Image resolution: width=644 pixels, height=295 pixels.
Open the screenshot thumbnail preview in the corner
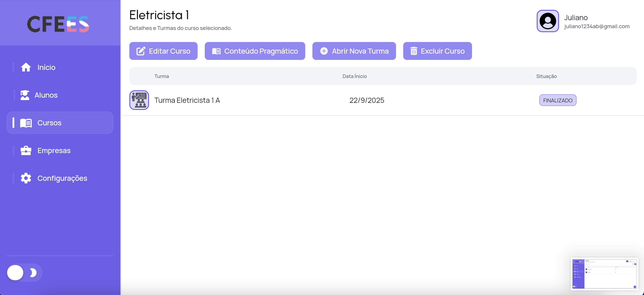coord(604,274)
